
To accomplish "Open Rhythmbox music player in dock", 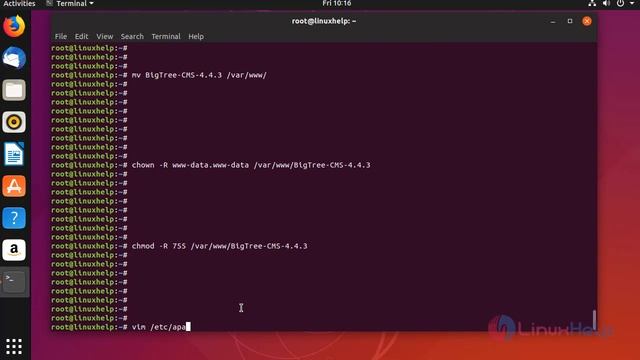I will (14, 122).
